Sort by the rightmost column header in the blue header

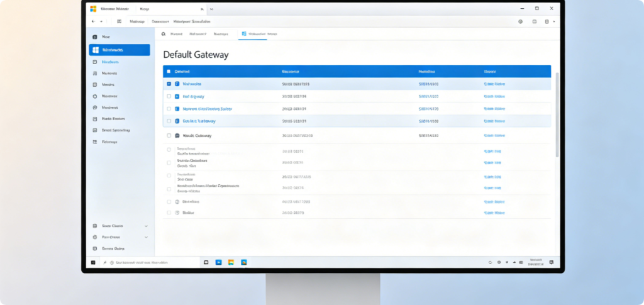click(x=489, y=72)
